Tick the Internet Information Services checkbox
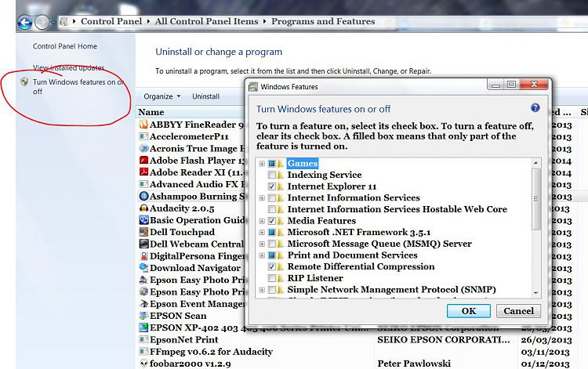This screenshot has height=369, width=588. point(271,197)
